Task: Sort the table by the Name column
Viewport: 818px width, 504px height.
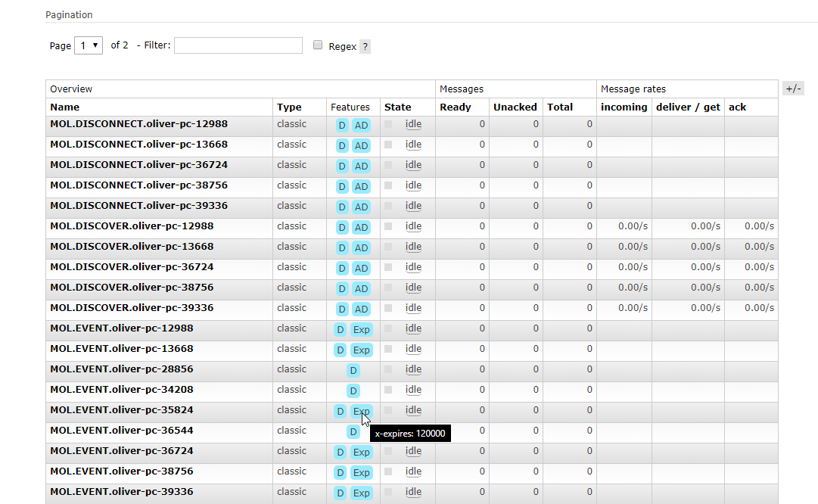Action: pos(64,107)
